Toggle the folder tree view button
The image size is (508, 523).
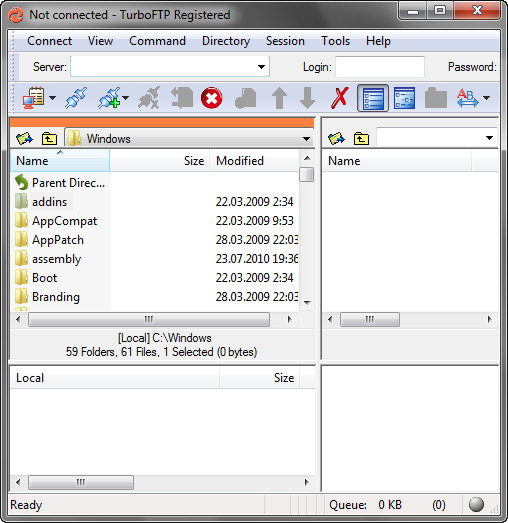(x=404, y=98)
